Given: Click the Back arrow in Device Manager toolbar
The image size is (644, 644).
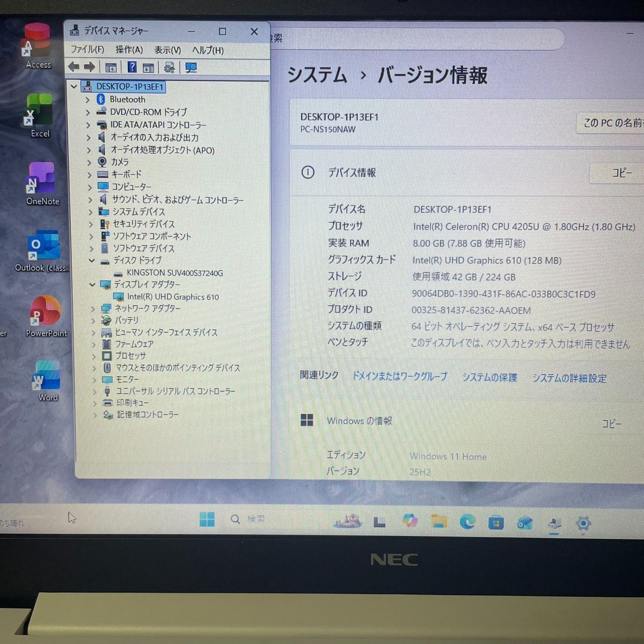Looking at the screenshot, I should coord(74,67).
